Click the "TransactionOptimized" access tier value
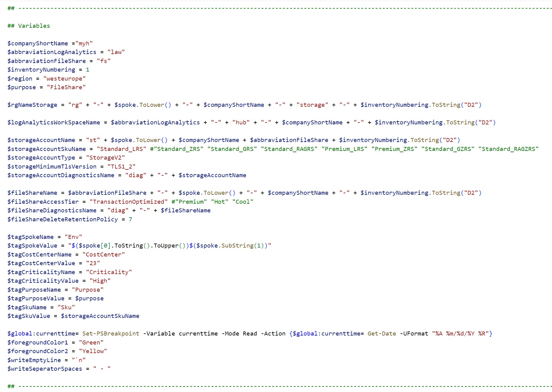This screenshot has width=552, height=392. click(129, 202)
